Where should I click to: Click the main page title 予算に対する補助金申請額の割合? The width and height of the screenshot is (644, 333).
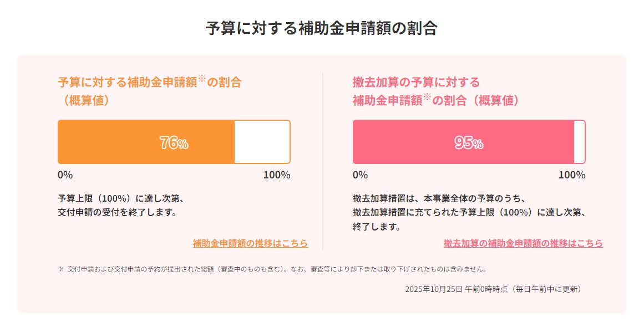(322, 28)
